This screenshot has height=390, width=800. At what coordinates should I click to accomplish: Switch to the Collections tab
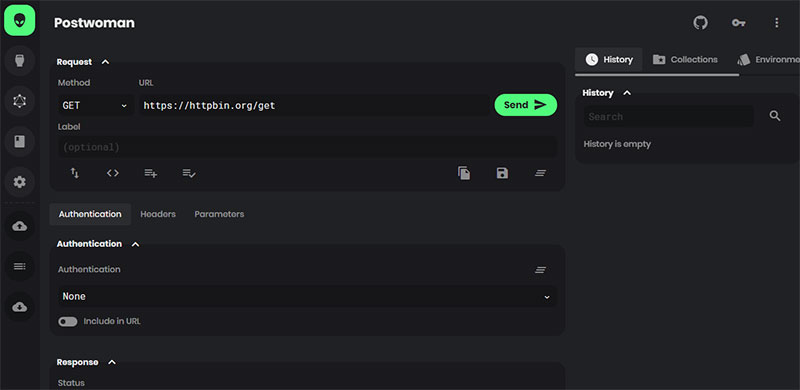(685, 60)
